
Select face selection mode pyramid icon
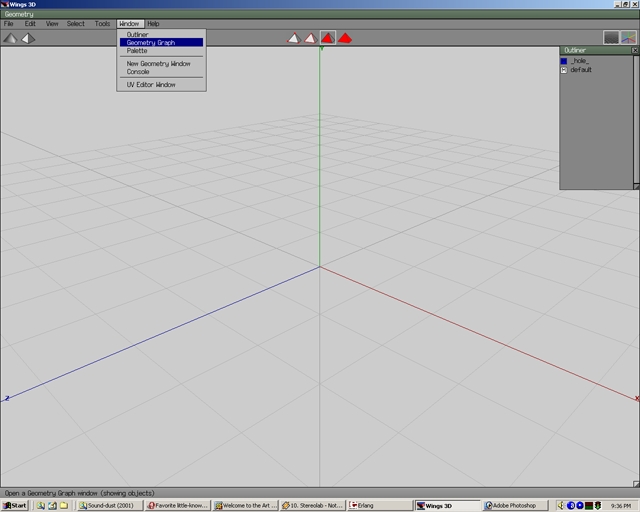click(x=328, y=38)
